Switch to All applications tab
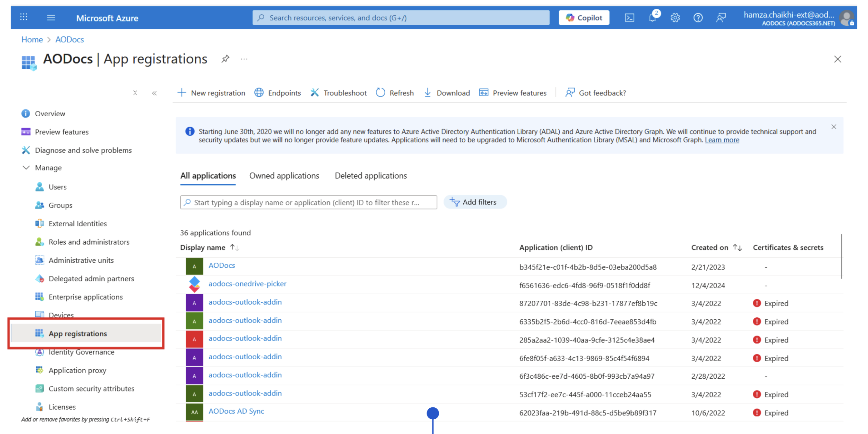The height and width of the screenshot is (434, 868). [x=208, y=176]
